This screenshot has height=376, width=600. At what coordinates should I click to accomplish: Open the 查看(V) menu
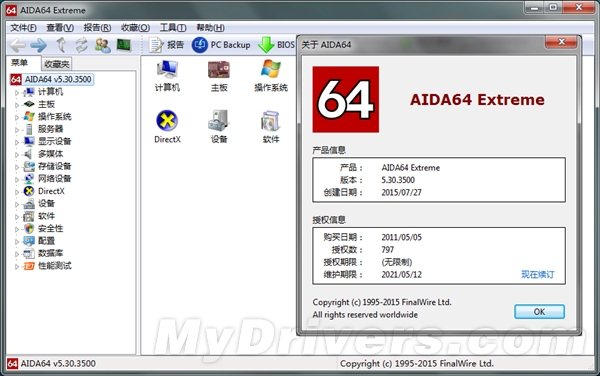pos(60,28)
